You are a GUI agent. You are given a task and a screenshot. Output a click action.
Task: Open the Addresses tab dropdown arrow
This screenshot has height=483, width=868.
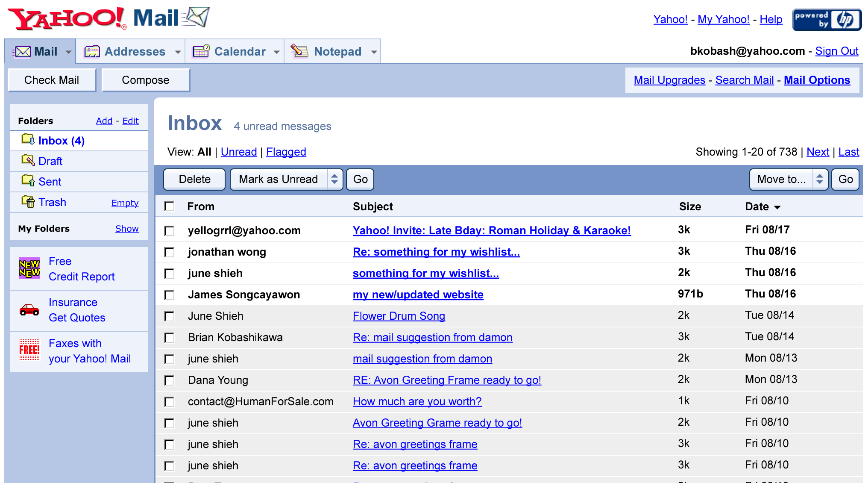(178, 52)
